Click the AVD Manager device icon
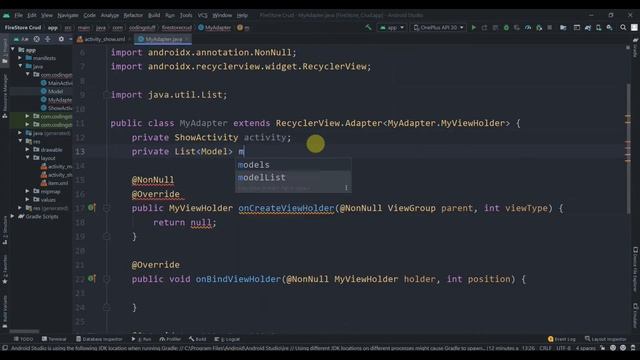Viewport: 640px width, 360px height. coord(598,27)
